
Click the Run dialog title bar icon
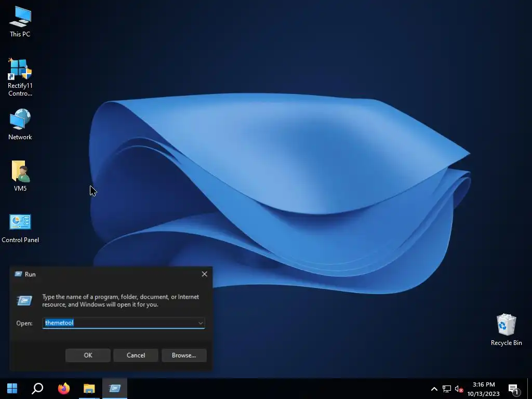pos(18,274)
